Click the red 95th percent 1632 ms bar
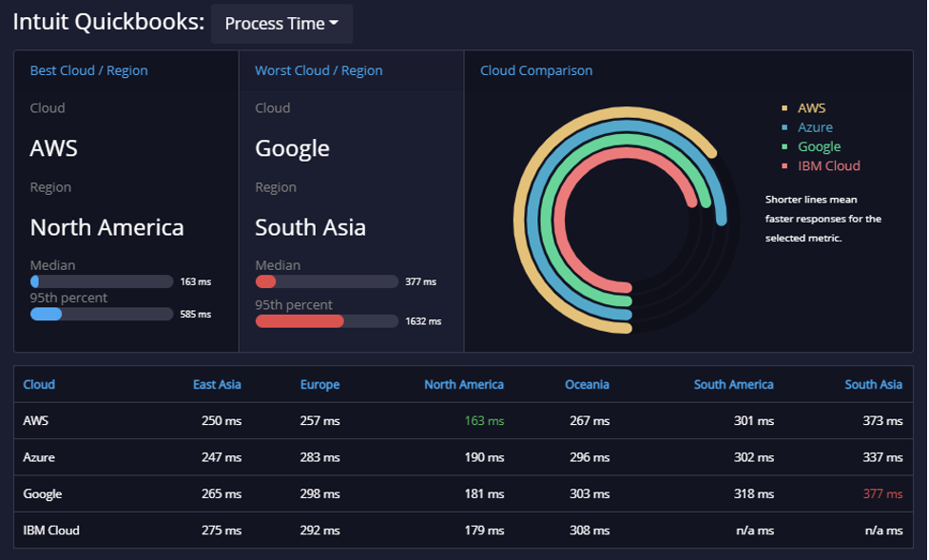The height and width of the screenshot is (560, 929). (x=326, y=321)
